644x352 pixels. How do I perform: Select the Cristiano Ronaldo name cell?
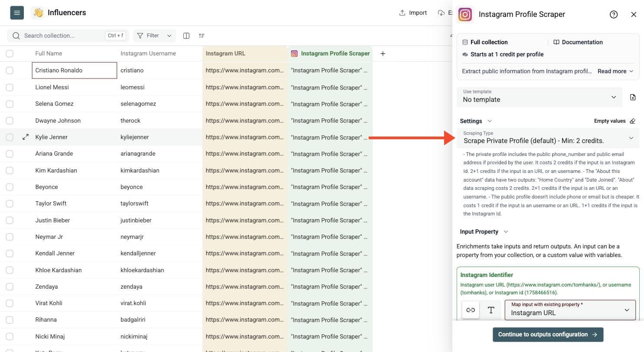75,70
